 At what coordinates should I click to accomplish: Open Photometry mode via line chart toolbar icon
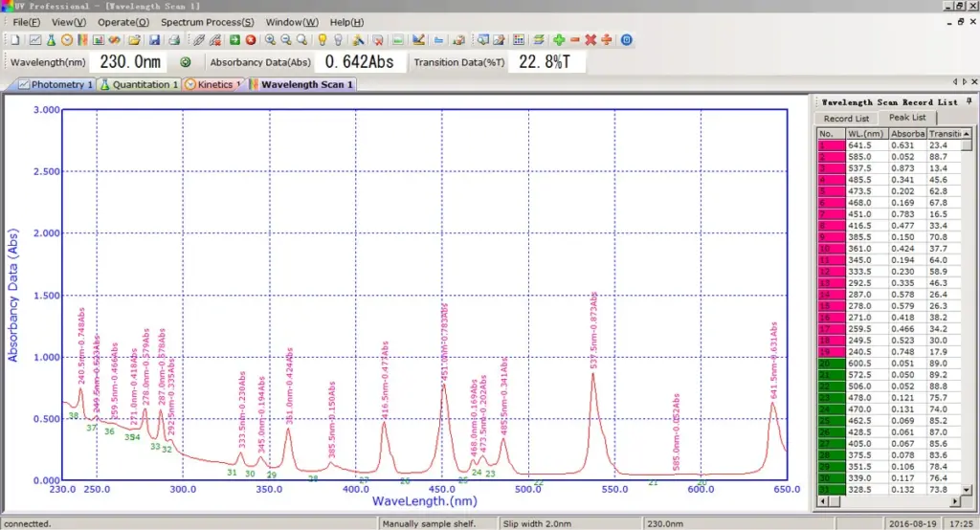(35, 40)
